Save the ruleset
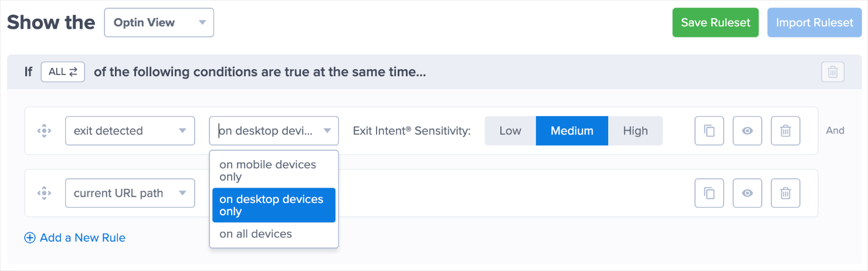The height and width of the screenshot is (271, 868). click(x=716, y=23)
